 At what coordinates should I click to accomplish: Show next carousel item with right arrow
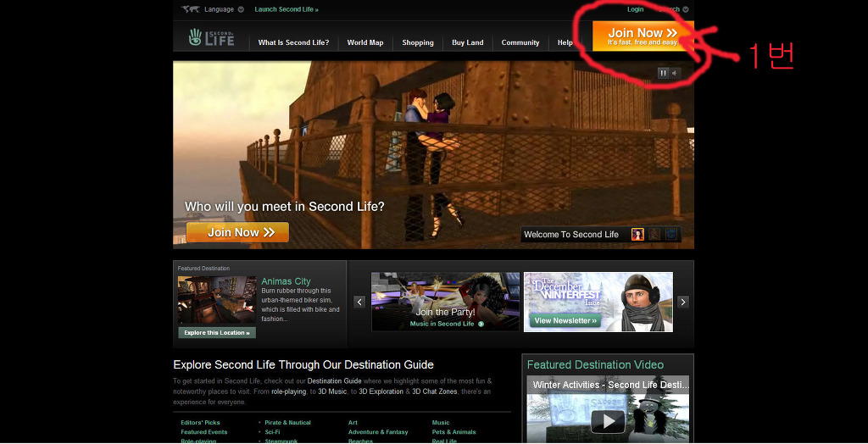[683, 302]
